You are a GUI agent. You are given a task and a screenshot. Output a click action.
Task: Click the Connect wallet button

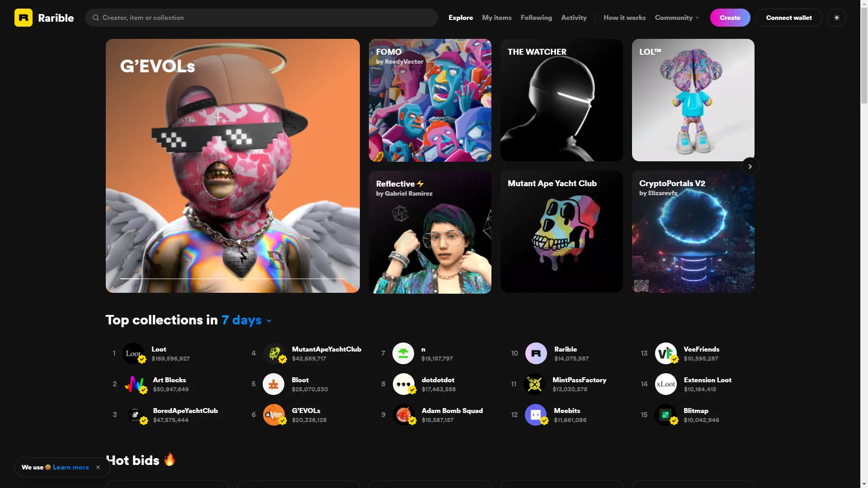[x=788, y=18]
